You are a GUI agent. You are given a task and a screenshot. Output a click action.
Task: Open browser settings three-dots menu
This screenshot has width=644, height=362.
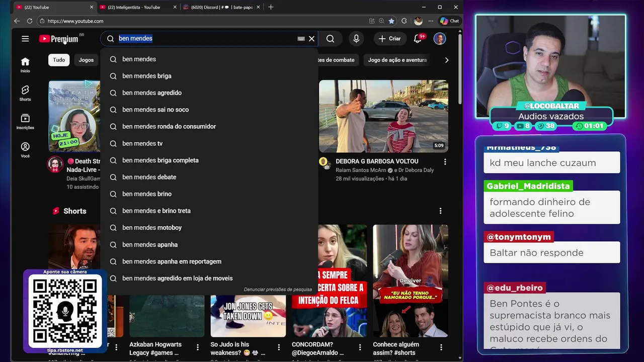430,21
